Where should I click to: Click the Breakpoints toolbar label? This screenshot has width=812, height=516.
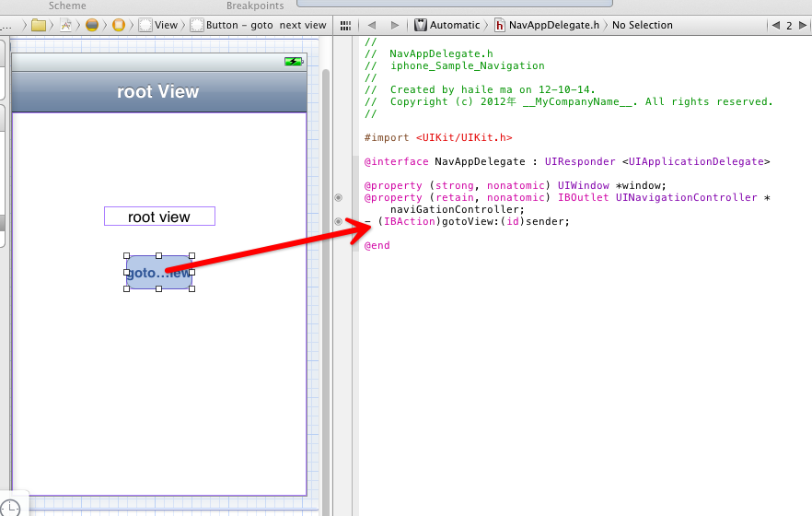(x=255, y=6)
